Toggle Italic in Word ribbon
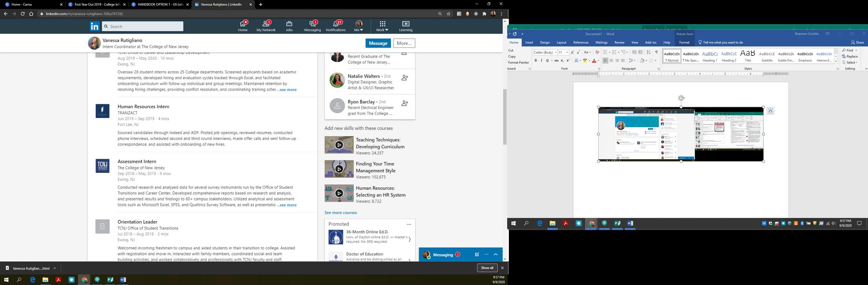This screenshot has width=868, height=285. point(541,60)
